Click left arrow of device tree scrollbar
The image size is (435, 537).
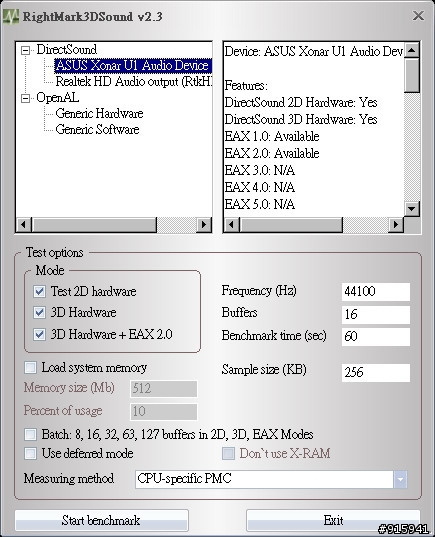[24, 225]
